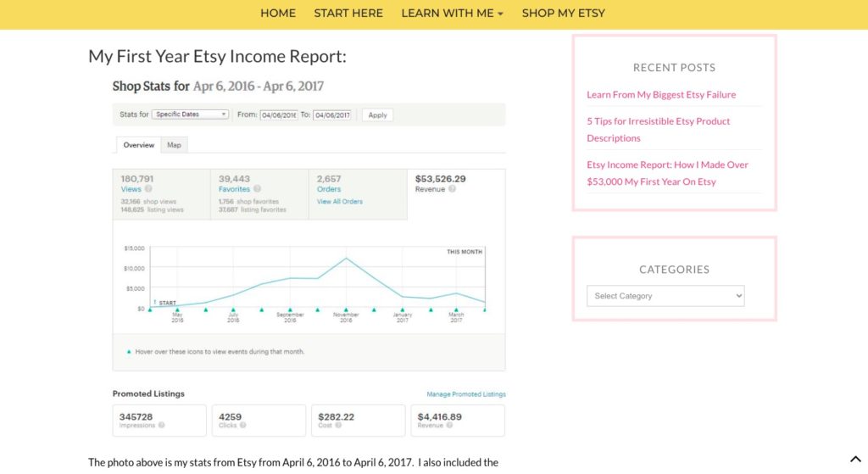
Task: Click help icon next to Revenue stat
Action: coord(453,189)
